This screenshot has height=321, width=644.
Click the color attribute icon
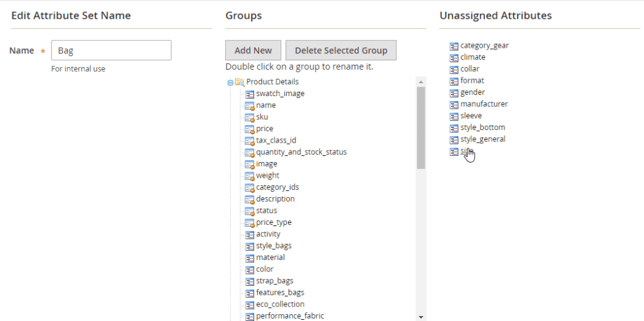point(250,269)
